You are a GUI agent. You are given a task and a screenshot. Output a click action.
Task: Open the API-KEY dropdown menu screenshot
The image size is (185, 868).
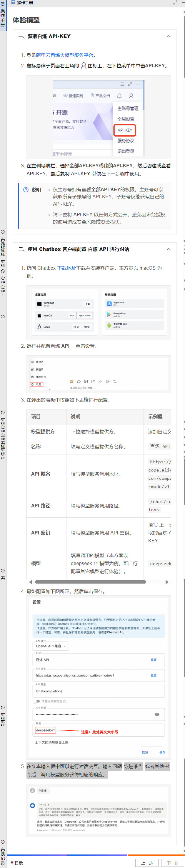(99, 117)
